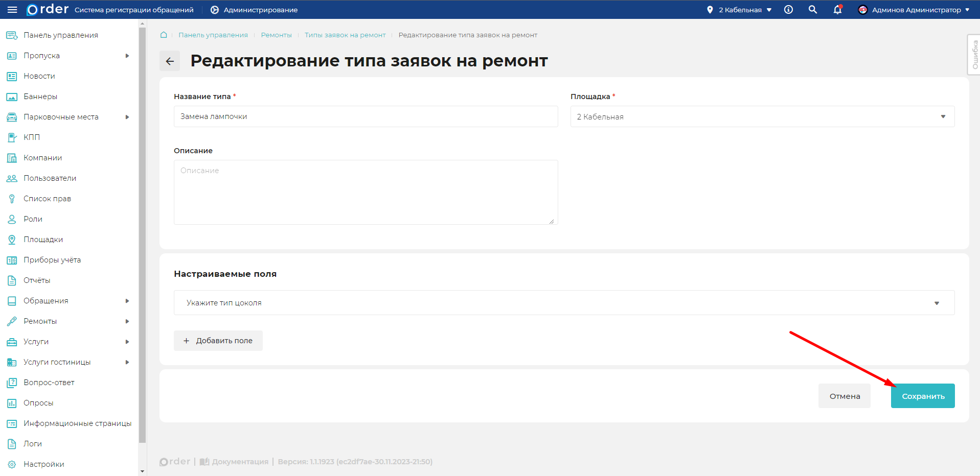The height and width of the screenshot is (476, 980).
Task: Click the home icon in breadcrumbs
Action: click(164, 35)
